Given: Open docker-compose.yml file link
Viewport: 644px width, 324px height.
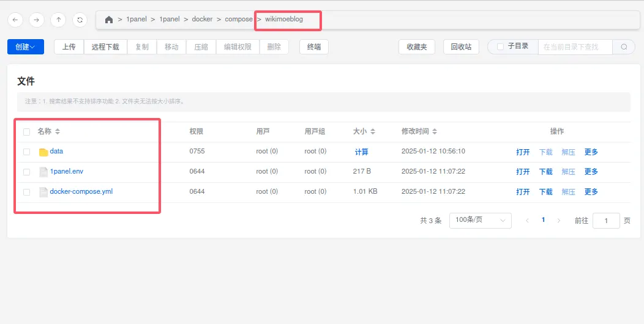Looking at the screenshot, I should click(81, 191).
